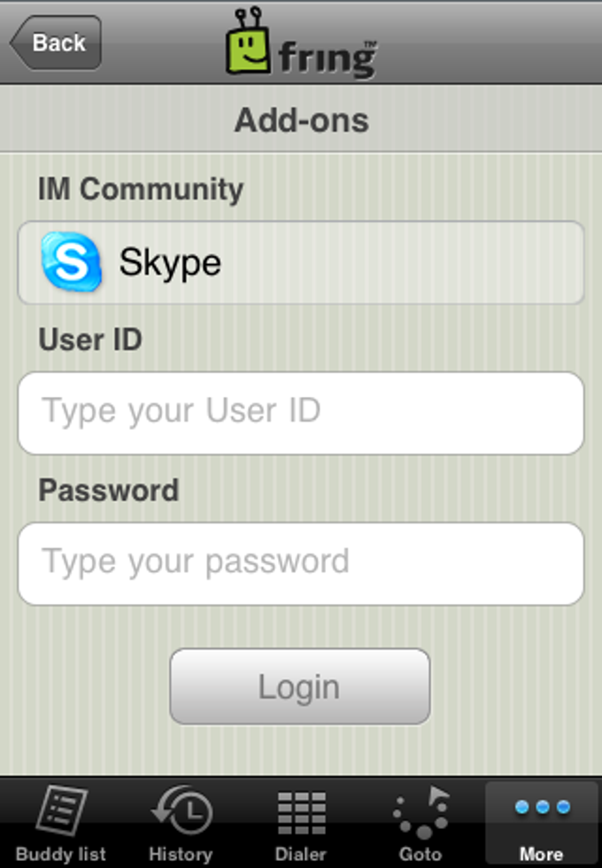Go back using the Back button
The height and width of the screenshot is (868, 602).
(x=55, y=43)
